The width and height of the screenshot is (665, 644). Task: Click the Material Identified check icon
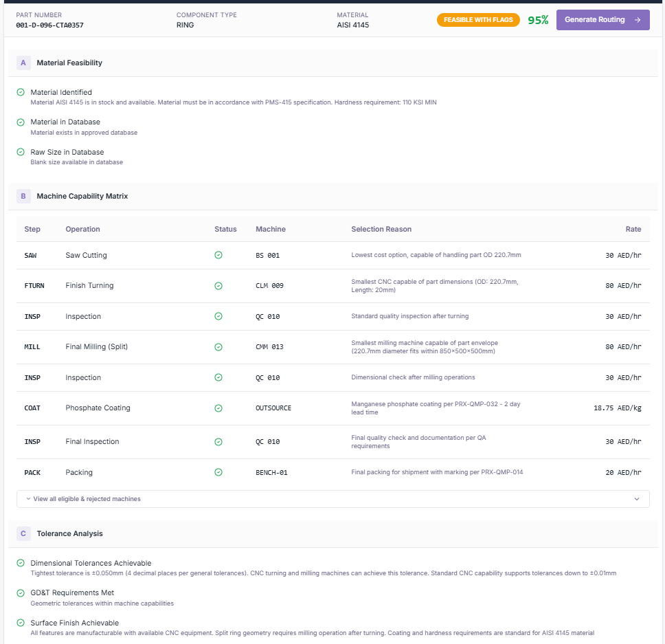pos(21,92)
